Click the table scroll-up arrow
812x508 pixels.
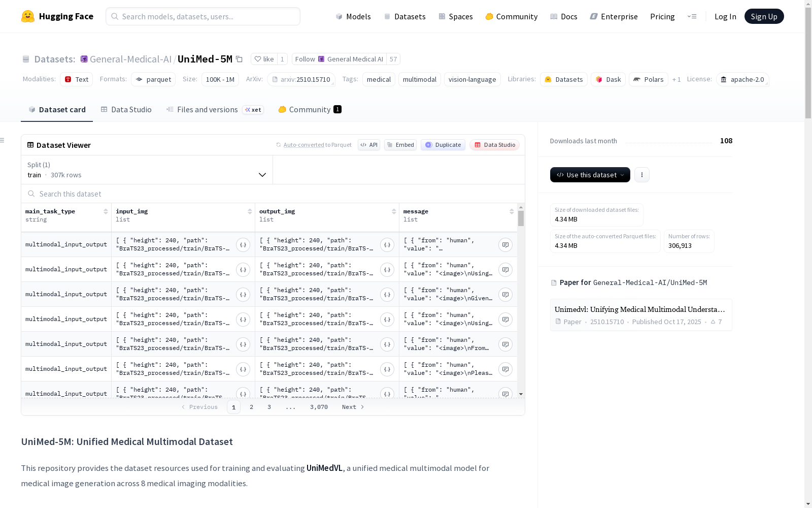[521, 208]
